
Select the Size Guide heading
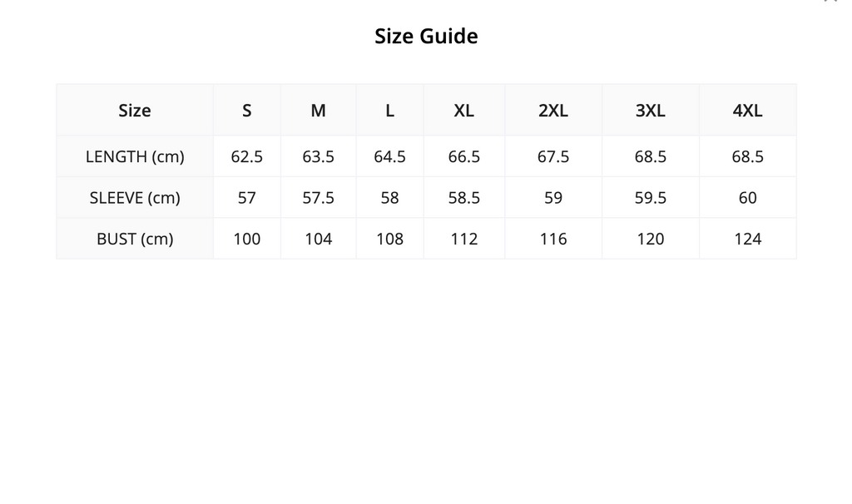(x=426, y=37)
